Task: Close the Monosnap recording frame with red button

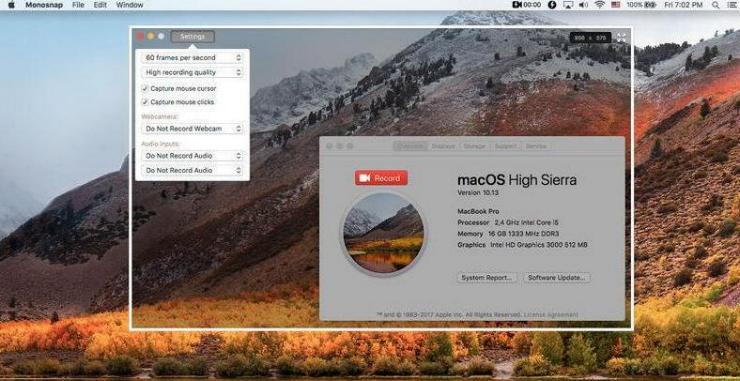Action: (x=140, y=36)
